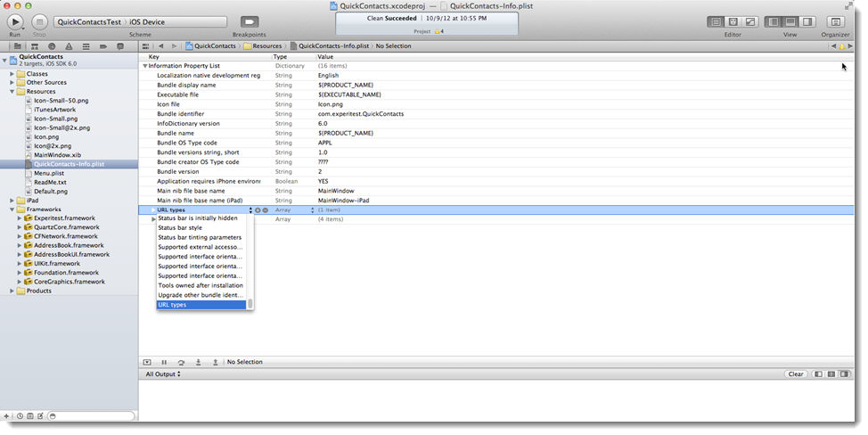Viewport: 868px width, 435px height.
Task: Expand the Classes folder
Action: (12, 74)
